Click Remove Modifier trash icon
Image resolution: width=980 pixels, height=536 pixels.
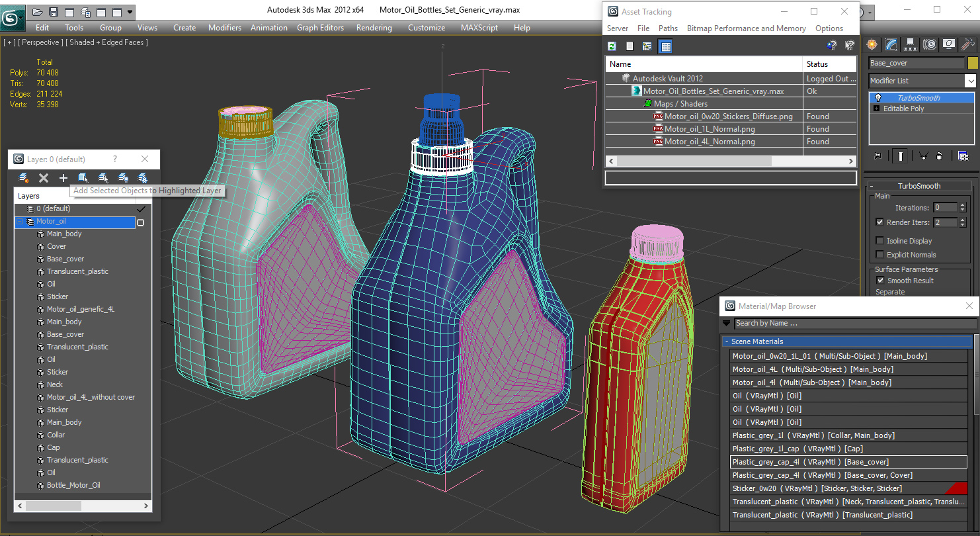pos(939,156)
